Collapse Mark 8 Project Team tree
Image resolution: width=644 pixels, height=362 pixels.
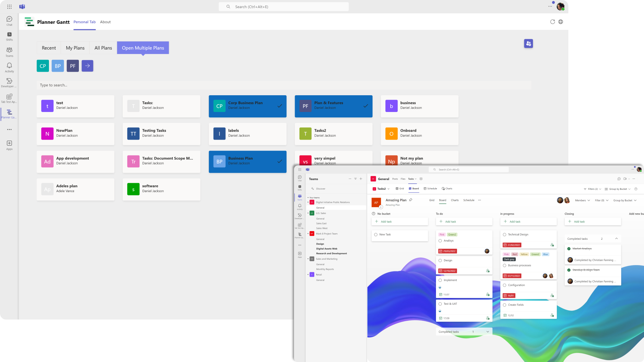(x=308, y=234)
